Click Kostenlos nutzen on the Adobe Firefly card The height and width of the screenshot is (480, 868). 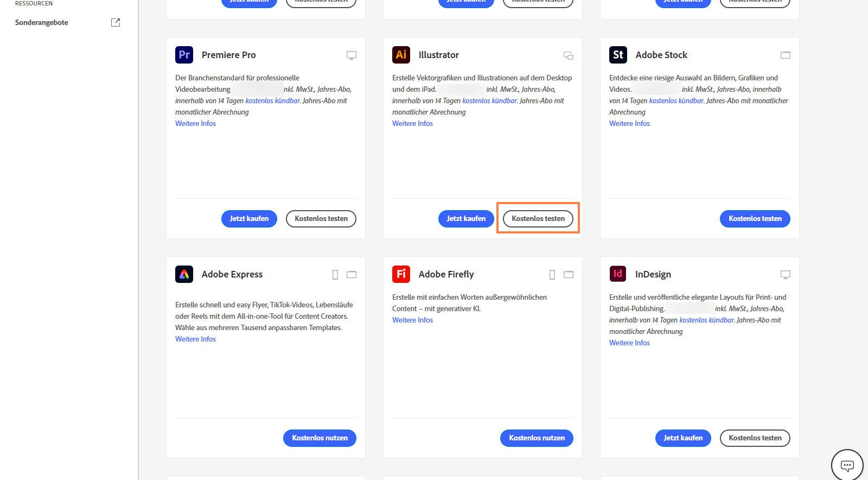pos(537,438)
